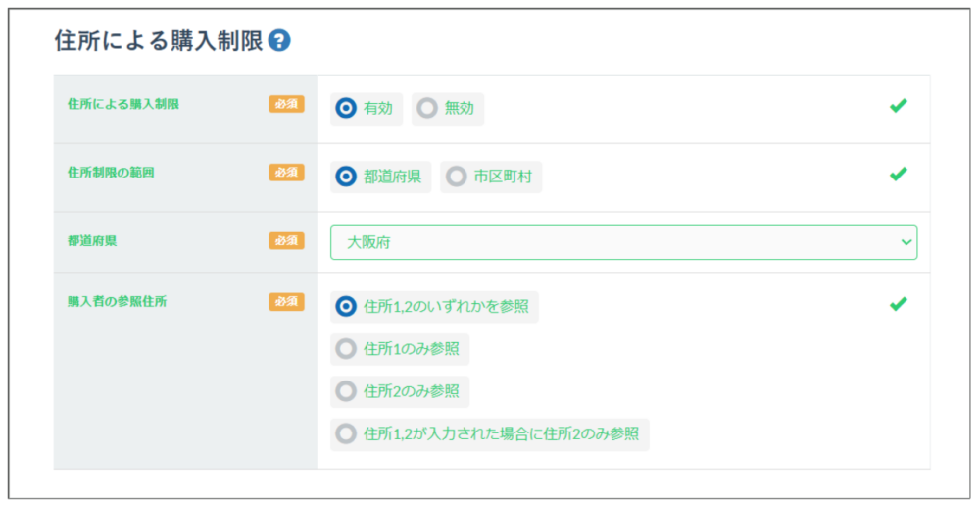This screenshot has height=508, width=980.
Task: Click green checkmark in 購入者の参照住所 row
Action: coord(898,304)
